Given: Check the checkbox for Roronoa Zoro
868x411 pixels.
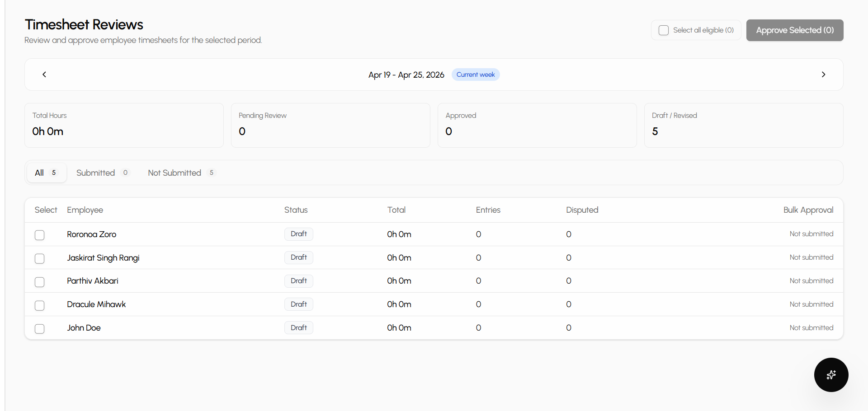Looking at the screenshot, I should [39, 235].
